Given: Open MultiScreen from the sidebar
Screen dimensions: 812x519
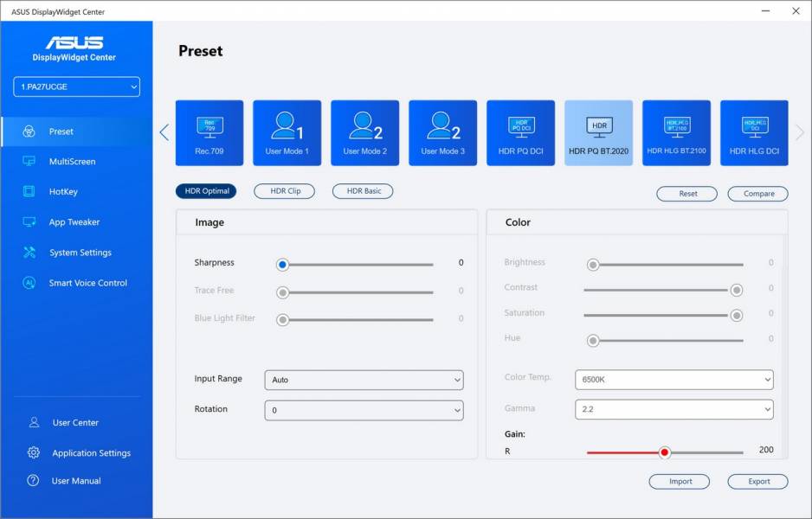Looking at the screenshot, I should click(72, 162).
